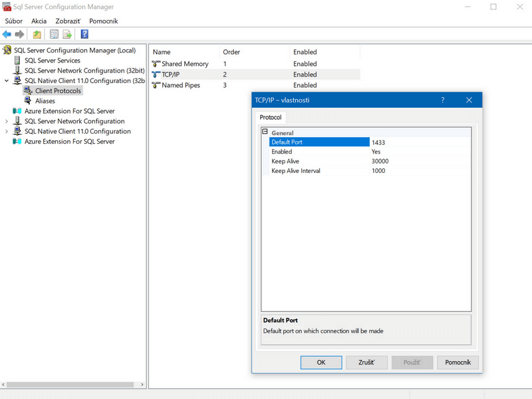Select the SQL Server Services tree icon
This screenshot has height=399, width=532.
click(x=17, y=61)
